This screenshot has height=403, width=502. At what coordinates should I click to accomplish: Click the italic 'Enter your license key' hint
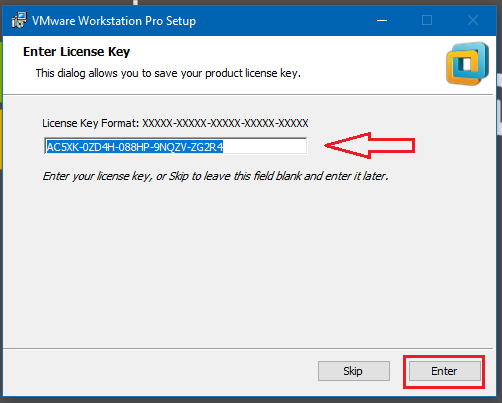pyautogui.click(x=215, y=176)
